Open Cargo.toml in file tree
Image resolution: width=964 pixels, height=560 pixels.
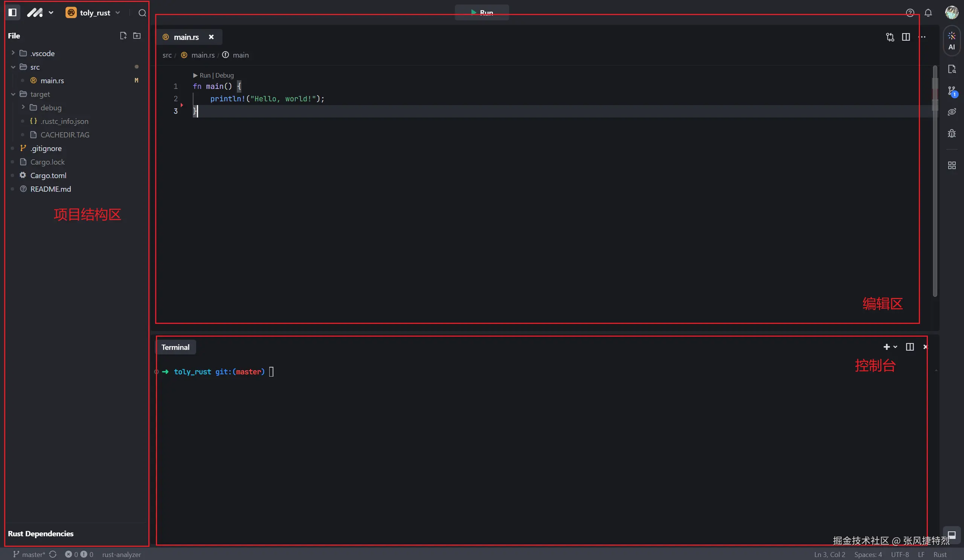click(48, 175)
